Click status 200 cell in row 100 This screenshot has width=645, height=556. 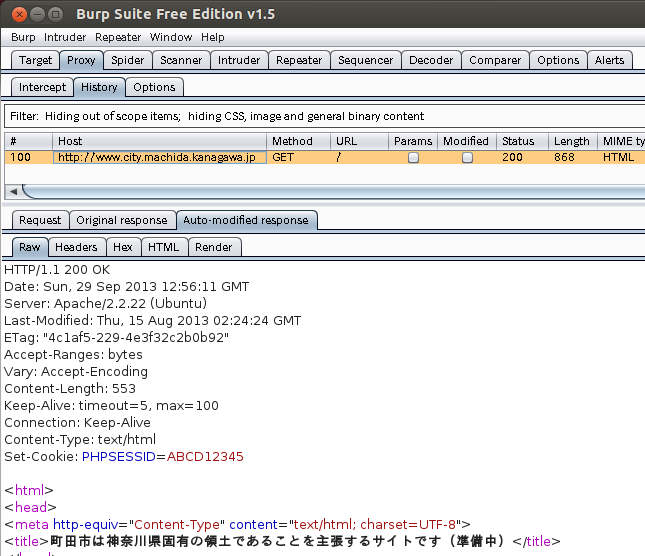click(522, 157)
